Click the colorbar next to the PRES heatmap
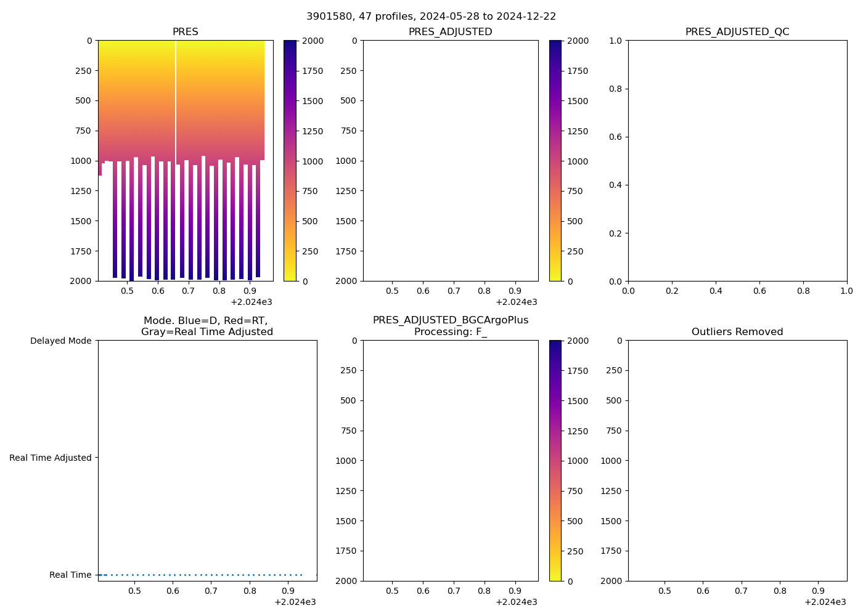863x616 pixels. [290, 160]
